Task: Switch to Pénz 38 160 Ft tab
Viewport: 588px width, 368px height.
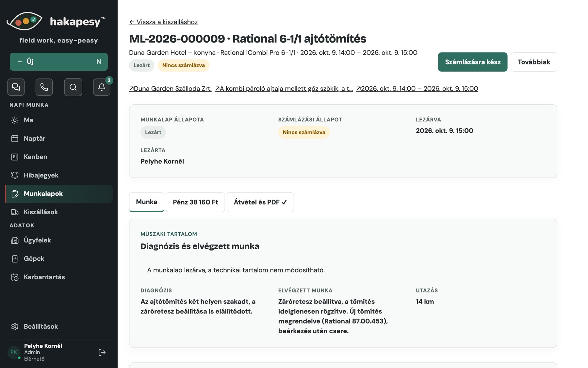Action: click(x=195, y=202)
